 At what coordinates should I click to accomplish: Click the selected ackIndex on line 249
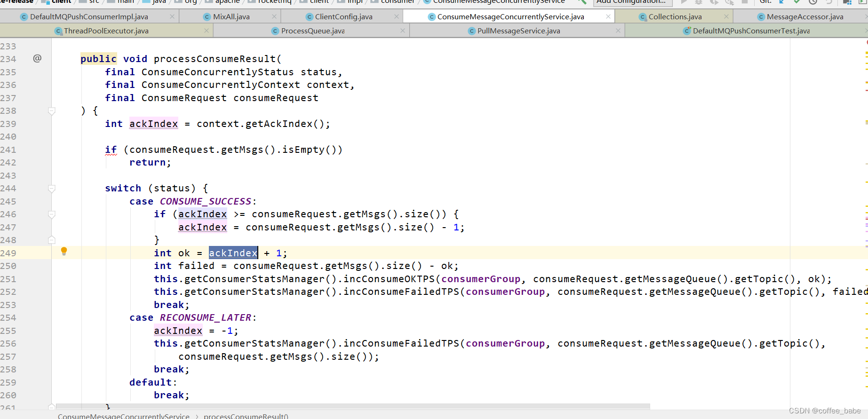[233, 253]
